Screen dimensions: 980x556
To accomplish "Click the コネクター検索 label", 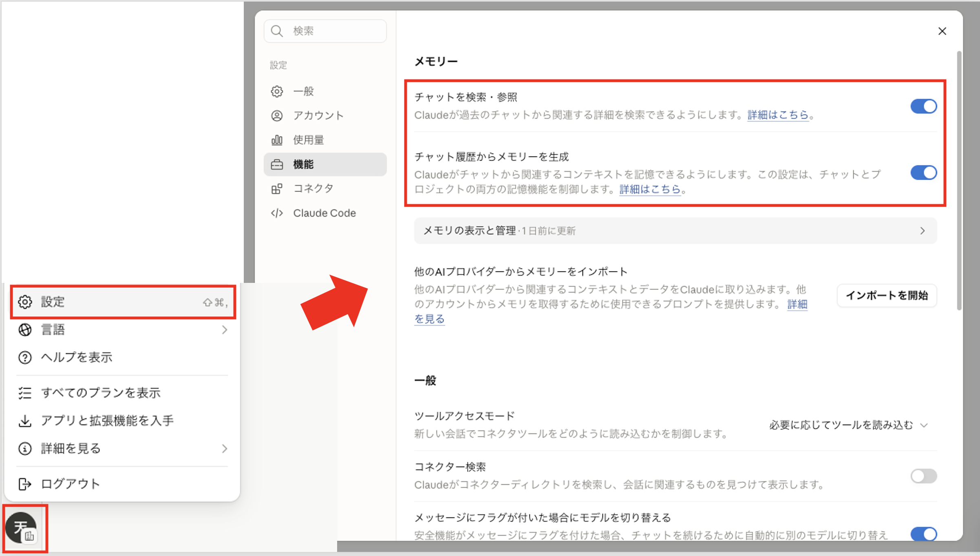I will click(x=450, y=467).
